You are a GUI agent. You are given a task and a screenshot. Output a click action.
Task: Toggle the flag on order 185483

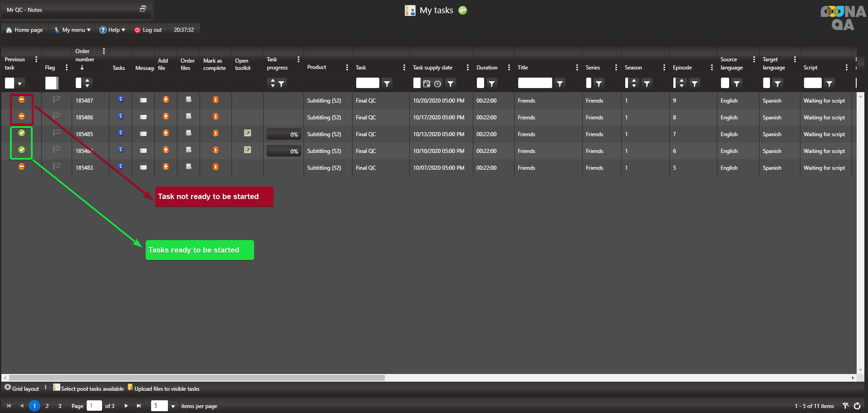57,167
